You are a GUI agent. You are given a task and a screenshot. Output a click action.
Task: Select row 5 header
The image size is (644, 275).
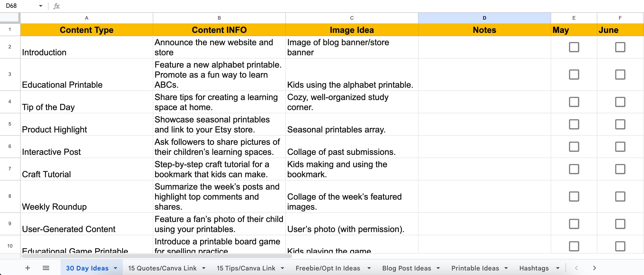(10, 124)
